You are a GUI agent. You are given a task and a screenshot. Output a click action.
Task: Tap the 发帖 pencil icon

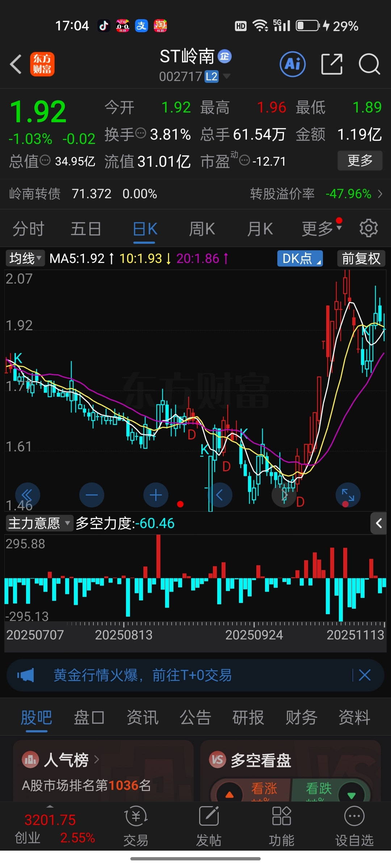(x=209, y=816)
